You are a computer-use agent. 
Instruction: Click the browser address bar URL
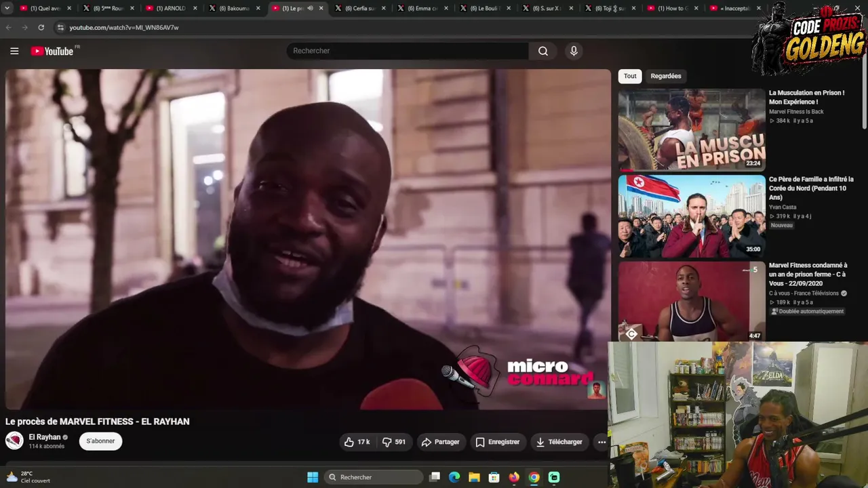tap(124, 28)
